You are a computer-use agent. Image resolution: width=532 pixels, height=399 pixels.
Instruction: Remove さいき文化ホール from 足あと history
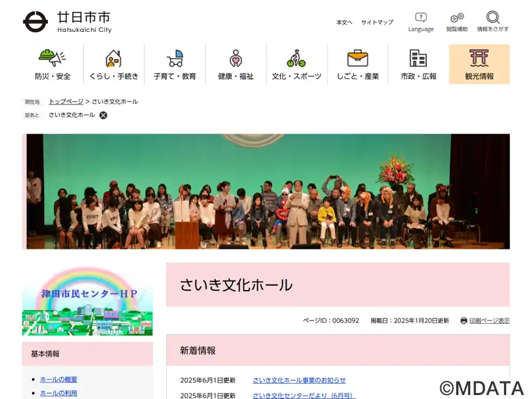pyautogui.click(x=103, y=115)
